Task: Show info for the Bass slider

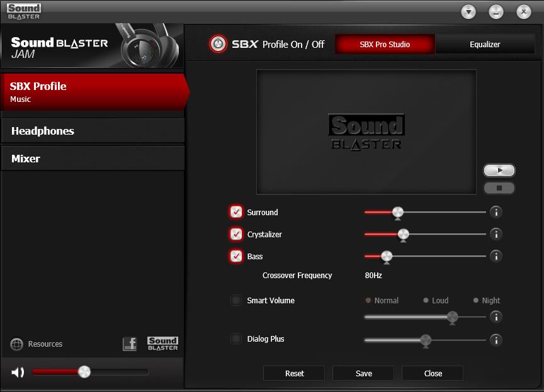Action: pyautogui.click(x=496, y=256)
